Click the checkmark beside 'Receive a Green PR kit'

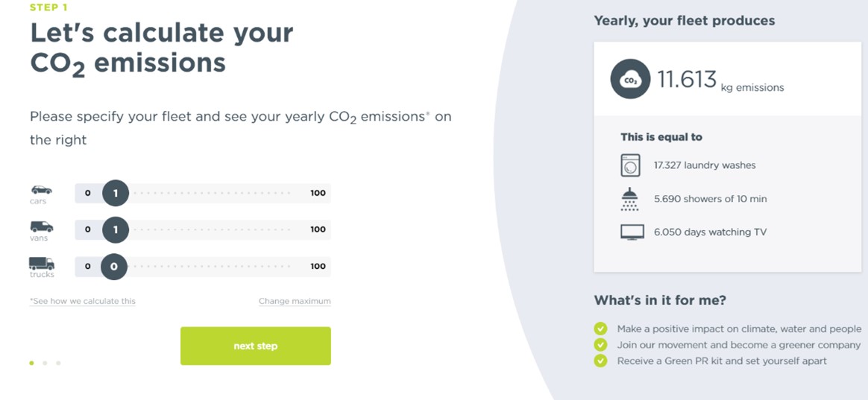tap(600, 361)
